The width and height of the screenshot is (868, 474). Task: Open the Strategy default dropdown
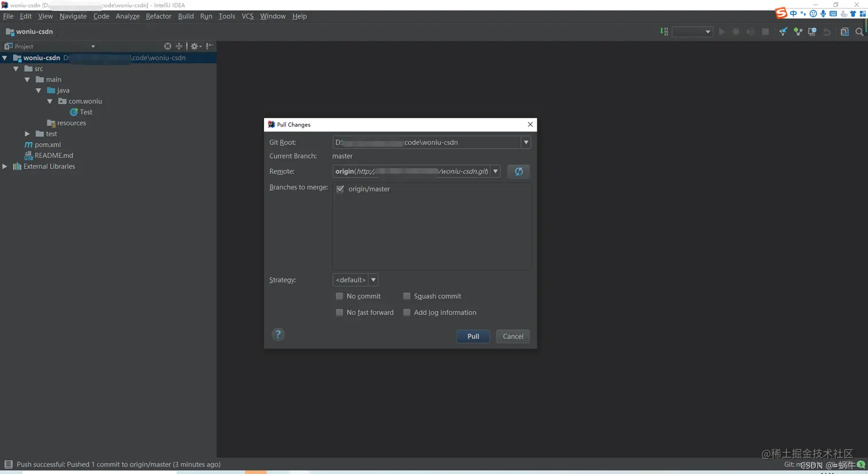coord(373,280)
